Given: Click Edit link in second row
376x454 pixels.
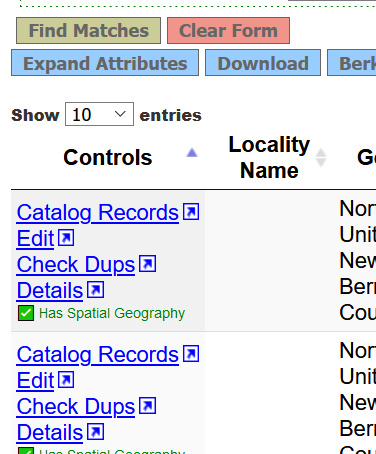Looking at the screenshot, I should 35,380.
